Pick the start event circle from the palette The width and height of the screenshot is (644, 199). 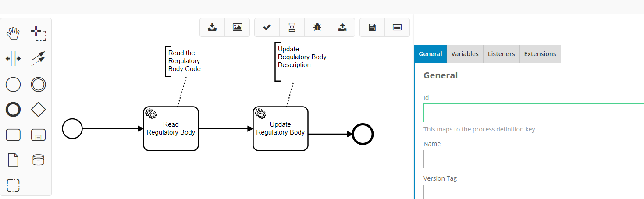coord(13,84)
